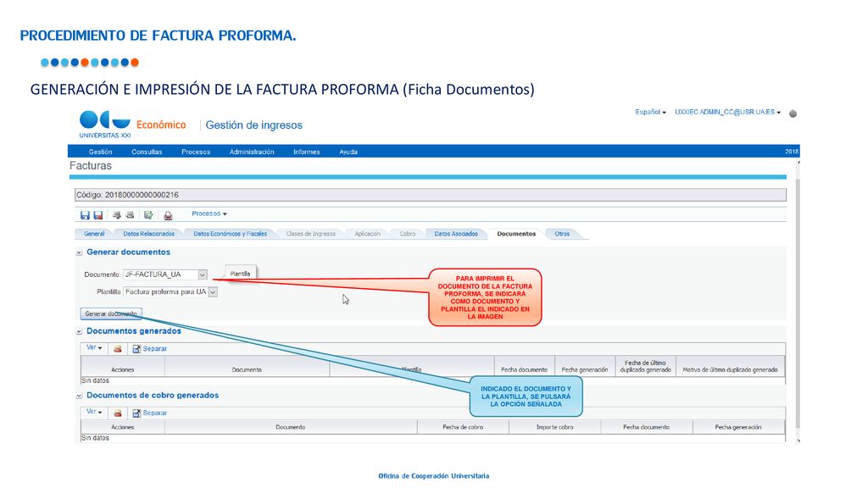Image resolution: width=868 pixels, height=488 pixels.
Task: Click the Separar icon in Documentos de cobro generados
Action: coord(136,413)
